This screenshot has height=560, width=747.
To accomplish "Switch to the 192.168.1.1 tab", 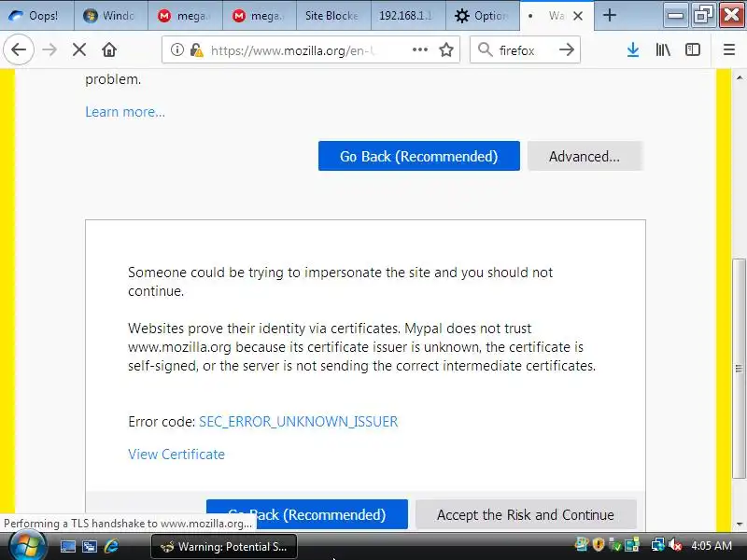I will (x=407, y=16).
